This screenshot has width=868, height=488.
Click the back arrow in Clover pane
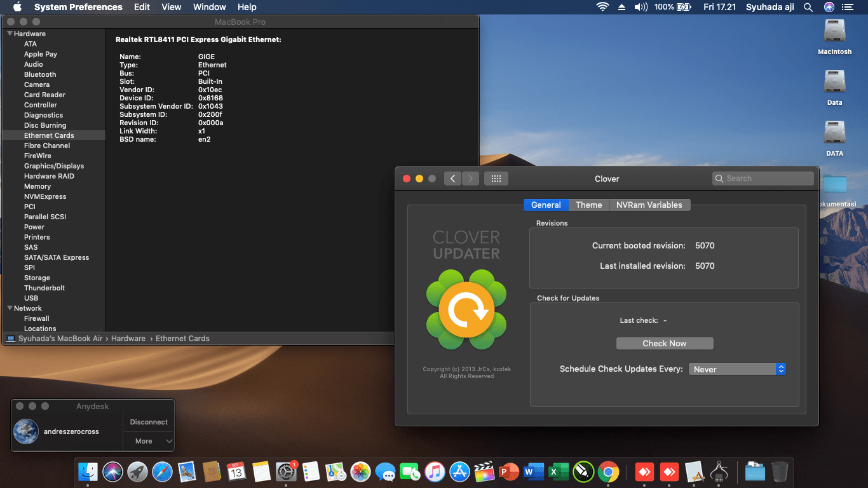(452, 179)
